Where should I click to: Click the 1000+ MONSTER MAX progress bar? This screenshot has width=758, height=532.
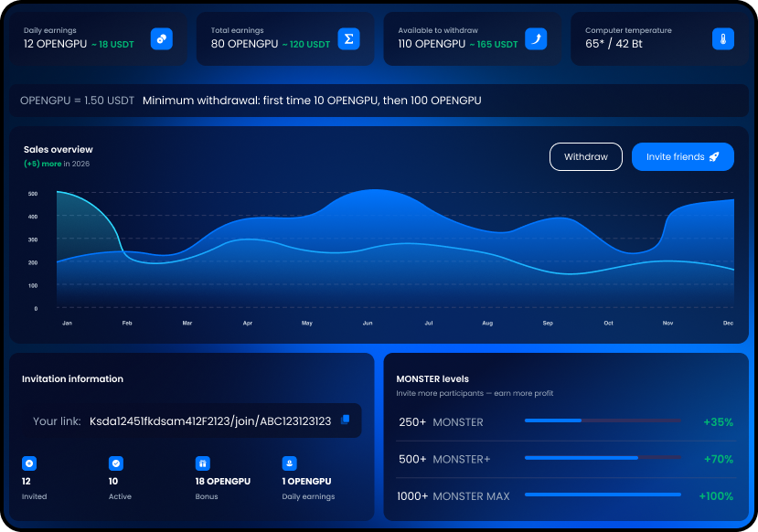pyautogui.click(x=603, y=495)
